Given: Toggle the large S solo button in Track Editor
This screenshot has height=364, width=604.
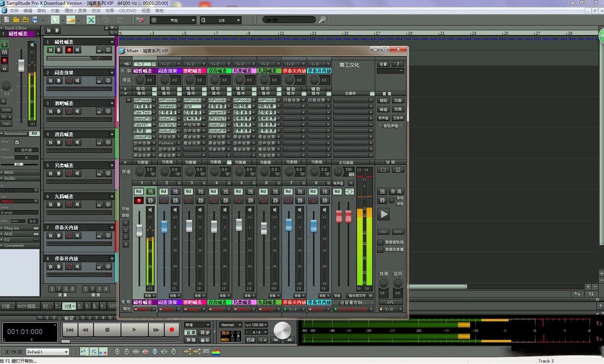Looking at the screenshot, I should pos(4,44).
